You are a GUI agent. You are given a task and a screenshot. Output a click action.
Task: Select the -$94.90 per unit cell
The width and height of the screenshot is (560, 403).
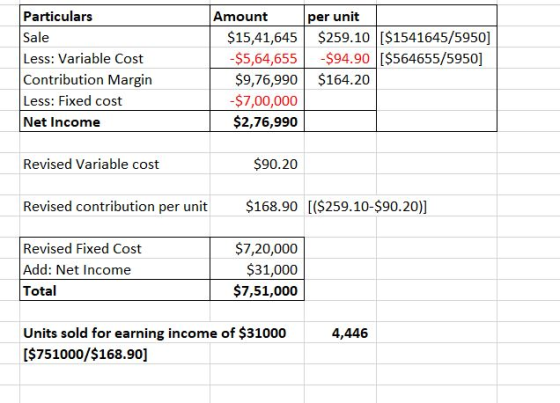pyautogui.click(x=340, y=58)
